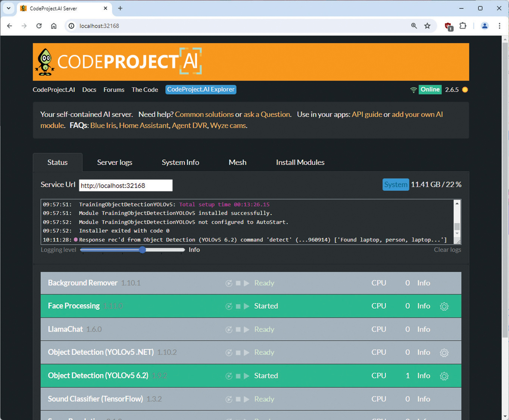Screen dimensions: 509x420
Task: Open the browser extensions puzzle icon
Action: click(x=463, y=26)
